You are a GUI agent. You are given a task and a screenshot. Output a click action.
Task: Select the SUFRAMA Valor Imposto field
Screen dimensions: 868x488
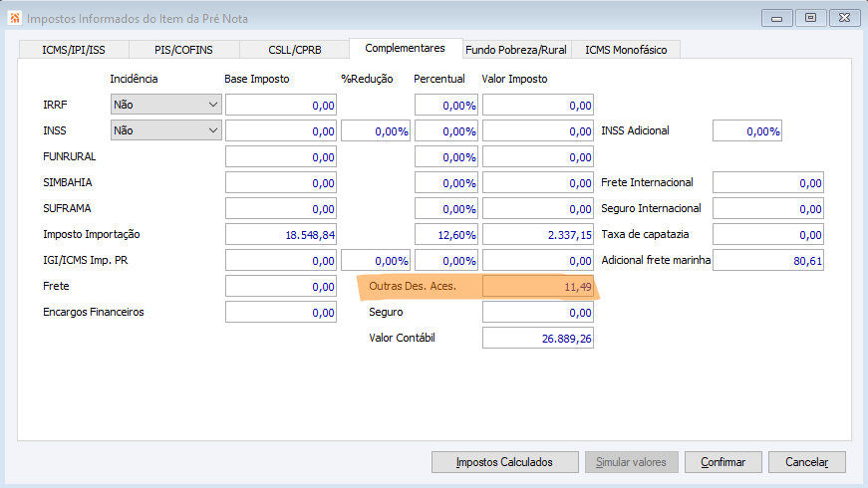(x=538, y=209)
